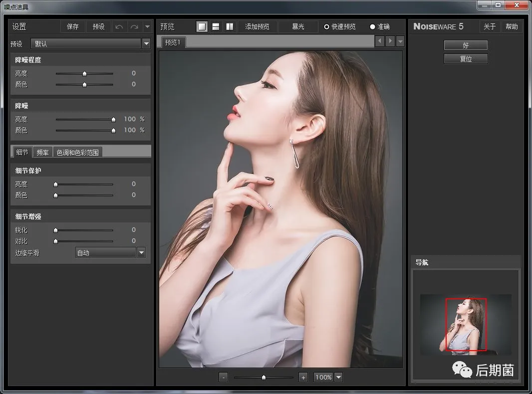Click the navigator thumbnail image
Viewport: 532px width, 394px height.
466,324
